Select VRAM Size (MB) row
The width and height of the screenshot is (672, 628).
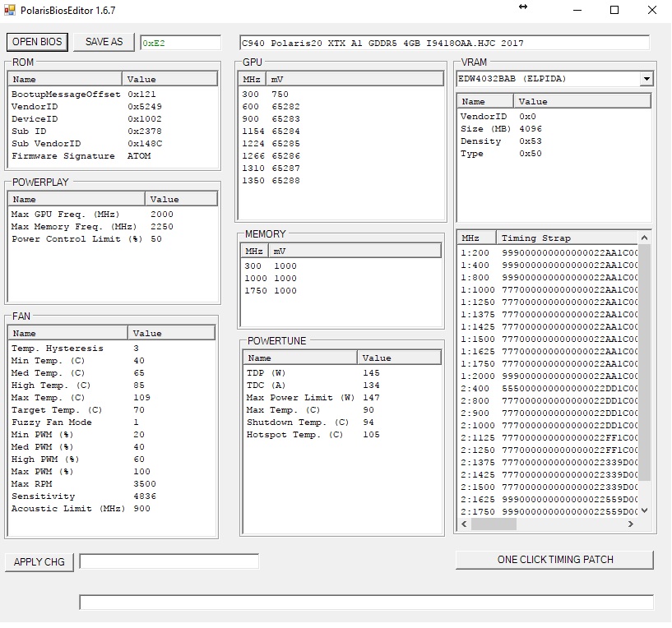coord(554,129)
